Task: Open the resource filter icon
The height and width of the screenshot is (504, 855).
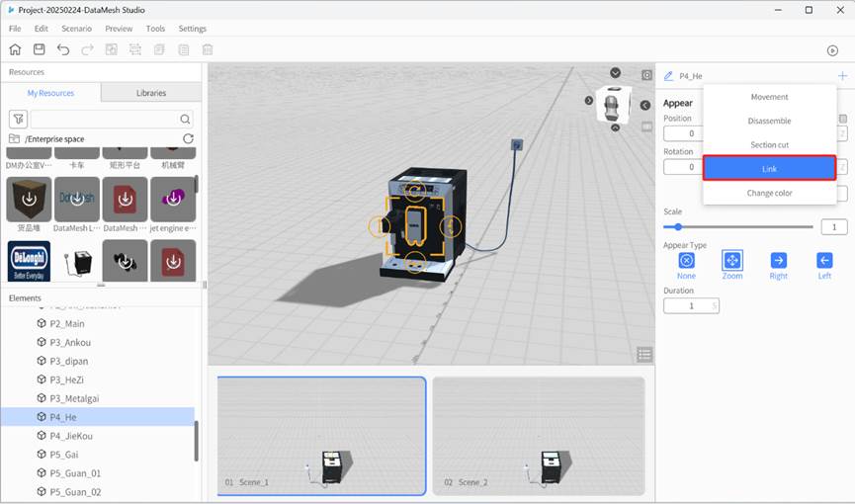Action: coord(18,119)
